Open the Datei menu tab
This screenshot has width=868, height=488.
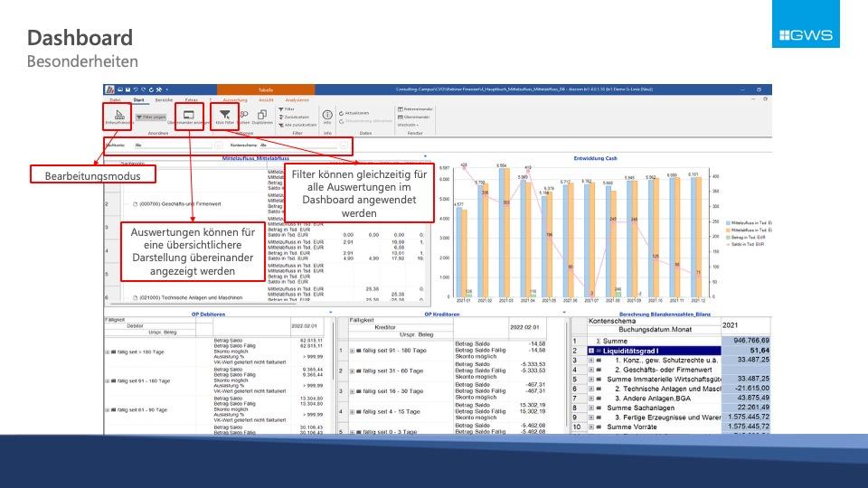[x=115, y=100]
